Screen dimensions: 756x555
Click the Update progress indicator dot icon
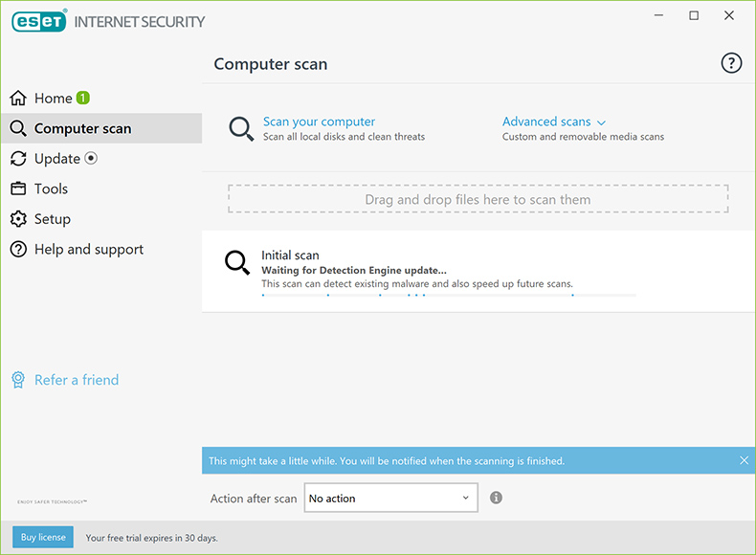click(91, 158)
